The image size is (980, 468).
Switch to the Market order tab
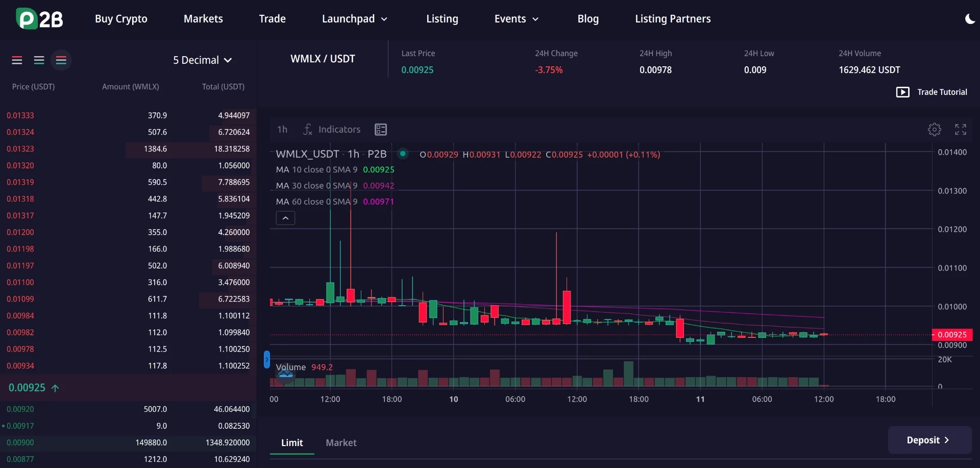point(341,443)
